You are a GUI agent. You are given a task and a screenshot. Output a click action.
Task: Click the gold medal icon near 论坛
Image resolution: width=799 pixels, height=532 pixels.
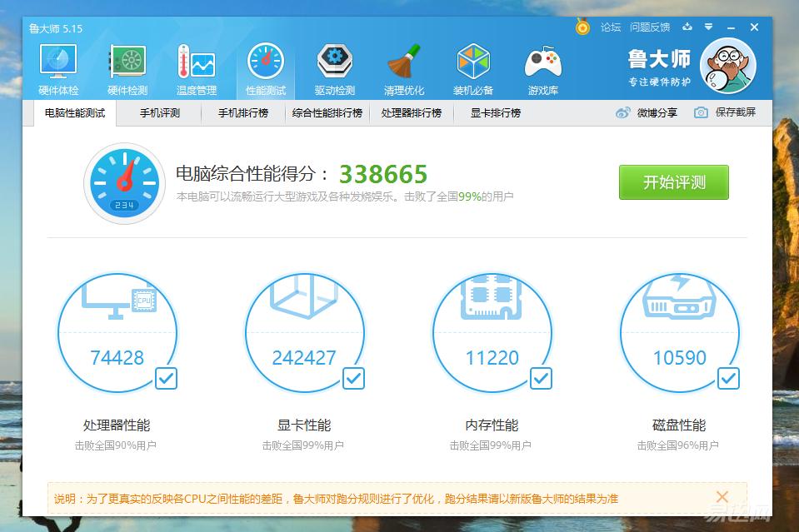(x=582, y=27)
